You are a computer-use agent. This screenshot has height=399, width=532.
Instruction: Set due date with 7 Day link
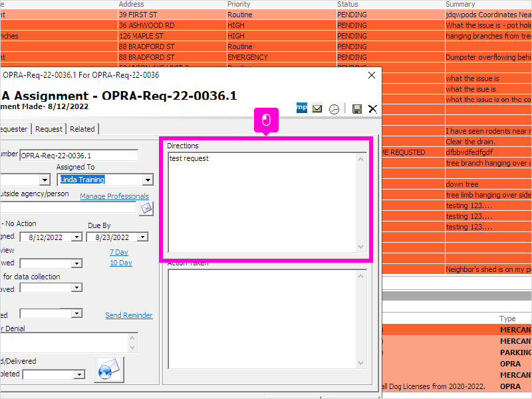coord(119,252)
